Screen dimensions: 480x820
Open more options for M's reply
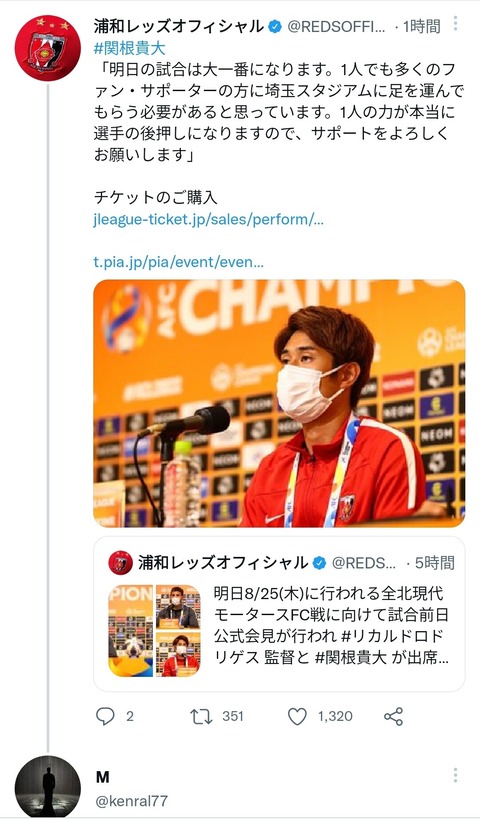tap(455, 776)
